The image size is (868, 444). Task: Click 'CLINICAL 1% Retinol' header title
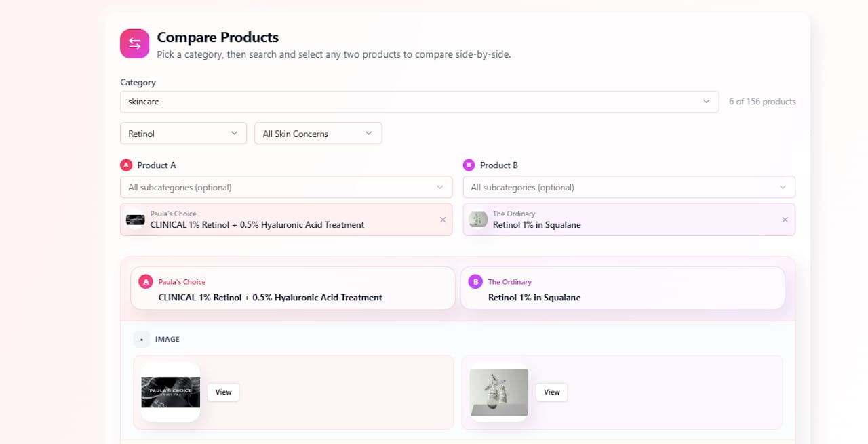271,298
